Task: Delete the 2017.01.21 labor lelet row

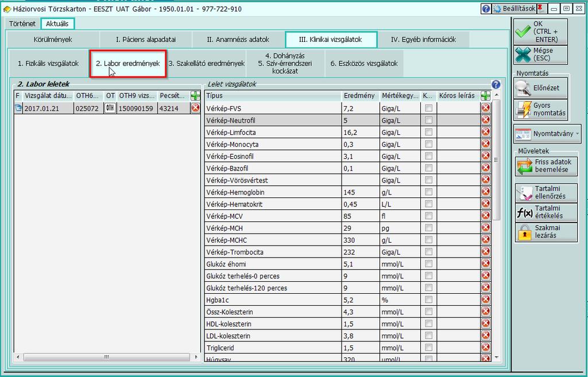Action: coord(195,108)
